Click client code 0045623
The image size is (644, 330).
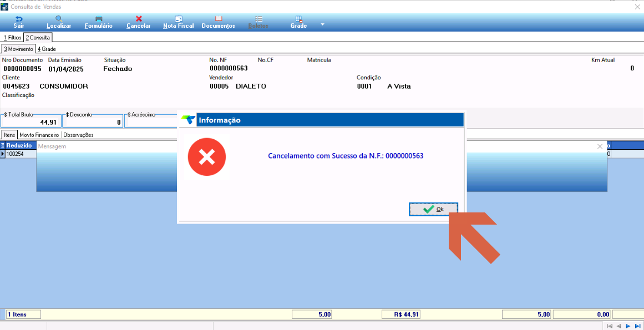pyautogui.click(x=16, y=86)
